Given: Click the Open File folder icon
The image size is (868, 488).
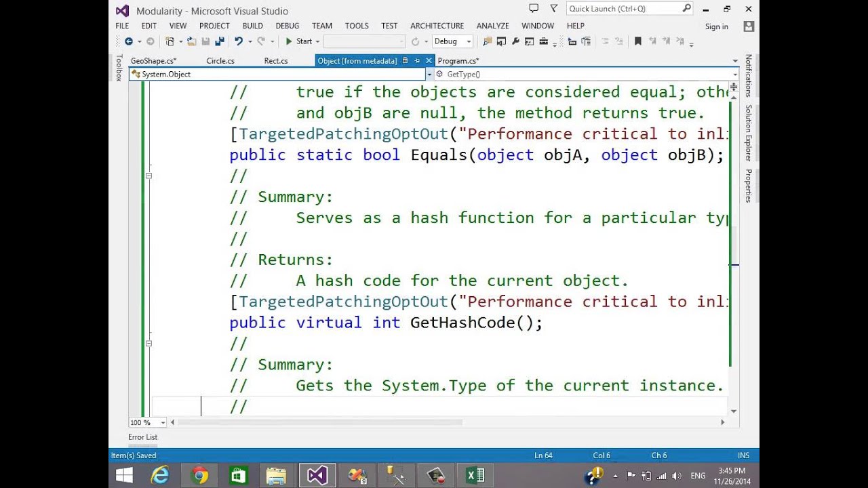Looking at the screenshot, I should coord(193,41).
